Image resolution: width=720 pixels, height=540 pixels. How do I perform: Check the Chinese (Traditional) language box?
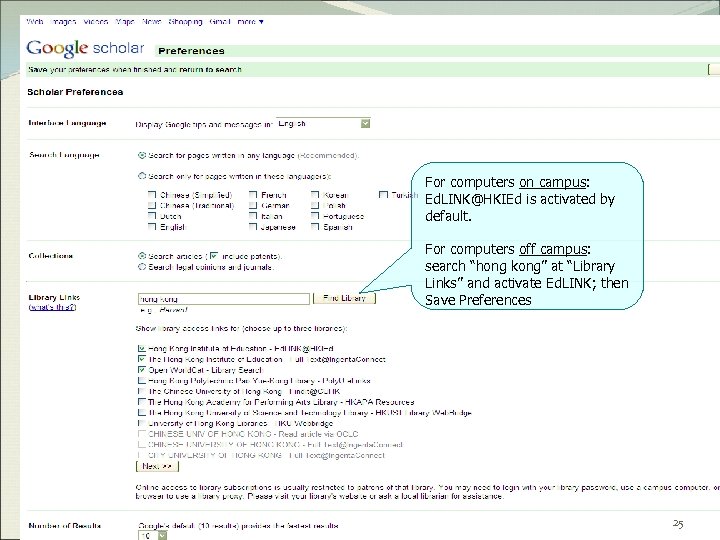coord(152,205)
